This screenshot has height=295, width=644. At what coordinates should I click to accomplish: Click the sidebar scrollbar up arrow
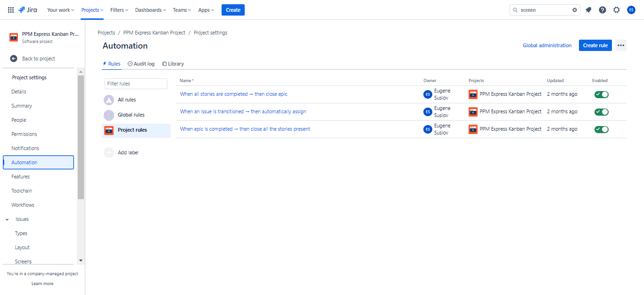click(81, 72)
